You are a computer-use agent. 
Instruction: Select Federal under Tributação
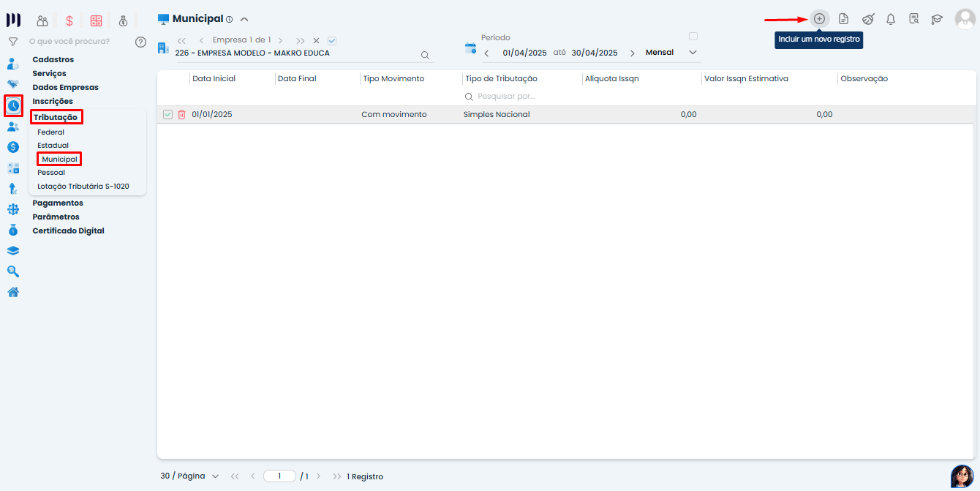pos(51,132)
